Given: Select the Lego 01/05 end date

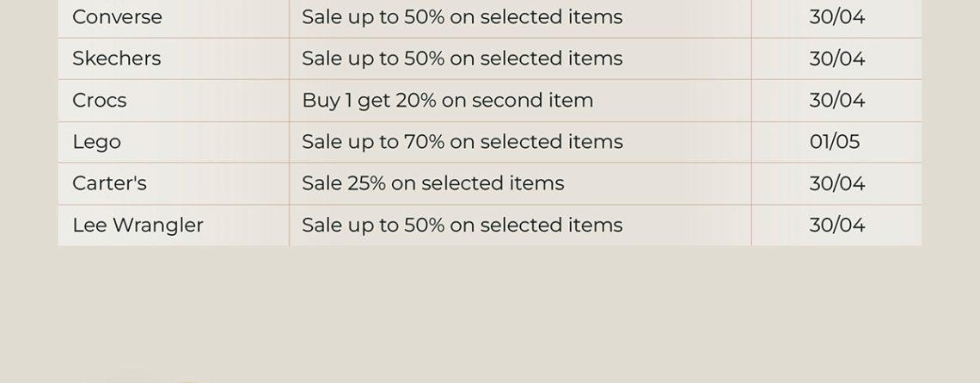Looking at the screenshot, I should 835,142.
